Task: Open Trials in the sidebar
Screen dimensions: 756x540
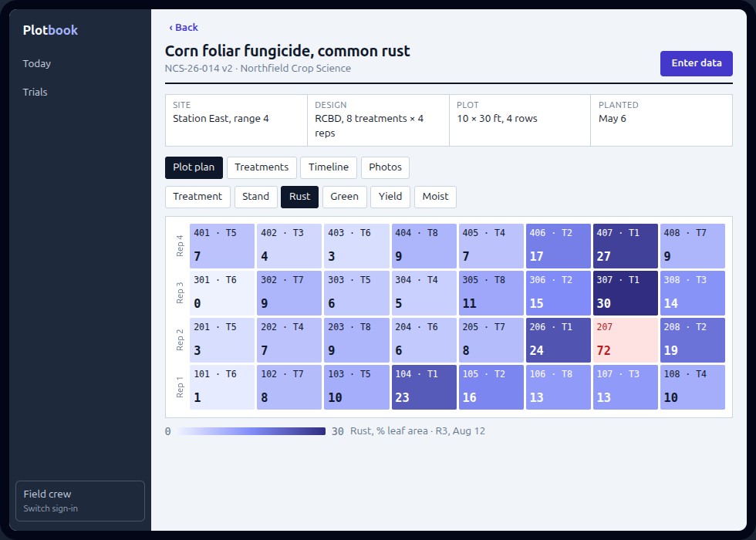Action: tap(35, 92)
